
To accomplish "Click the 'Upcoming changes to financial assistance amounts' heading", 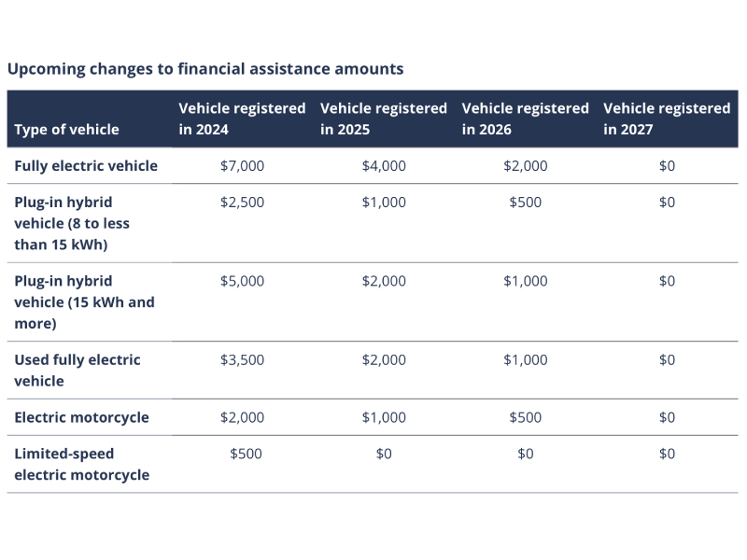I will (x=205, y=68).
